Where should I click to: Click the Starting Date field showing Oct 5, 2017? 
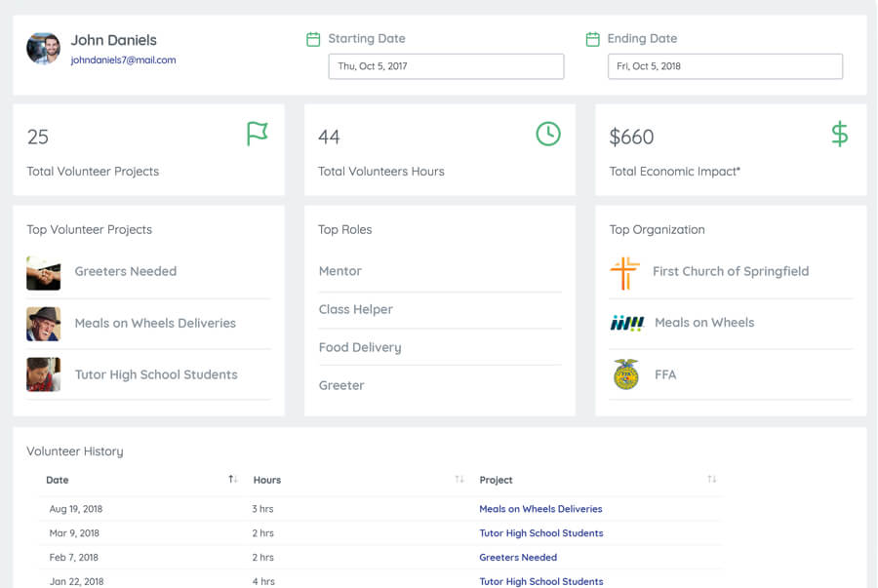point(446,66)
